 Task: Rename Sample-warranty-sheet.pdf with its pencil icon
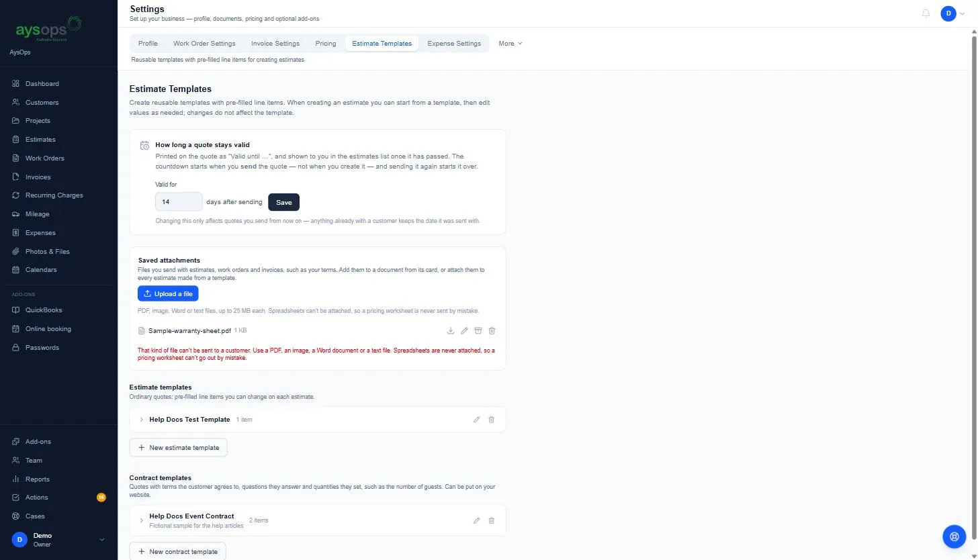coord(464,331)
